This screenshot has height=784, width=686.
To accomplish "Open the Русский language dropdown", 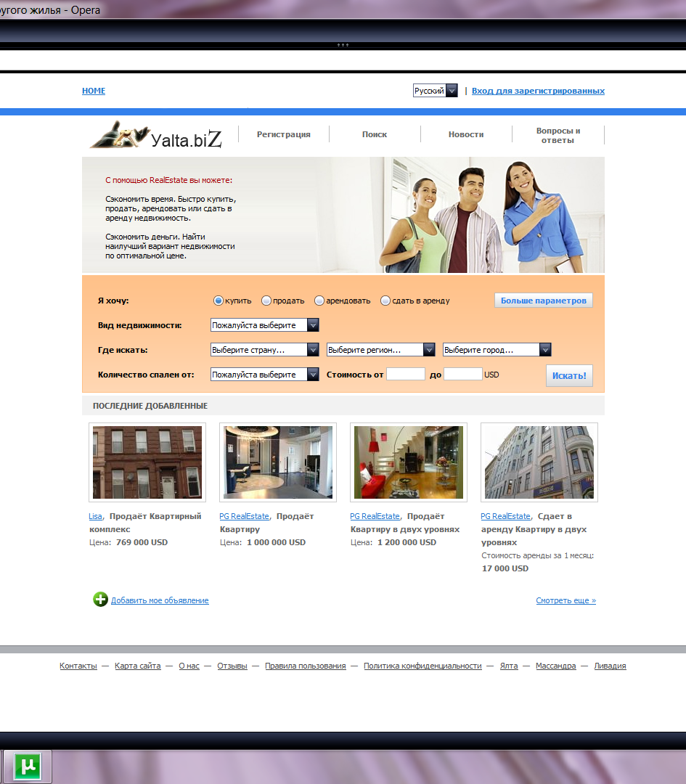I will (x=435, y=91).
